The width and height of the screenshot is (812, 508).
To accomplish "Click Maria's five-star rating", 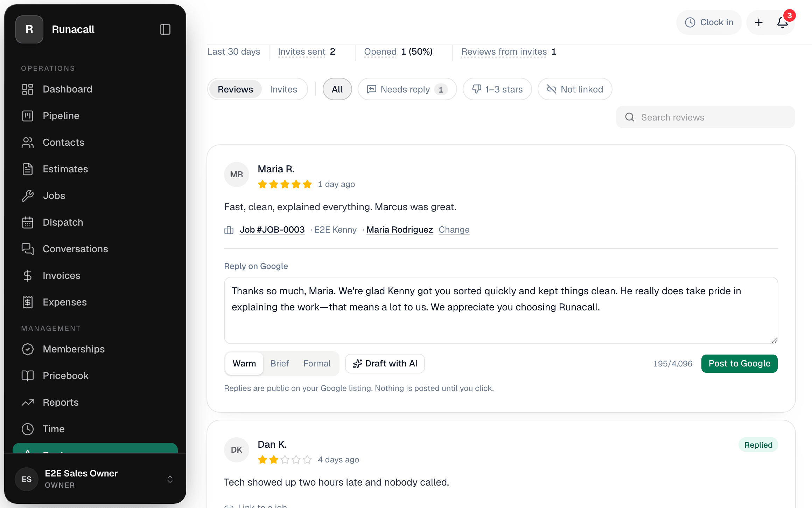I will tap(285, 184).
